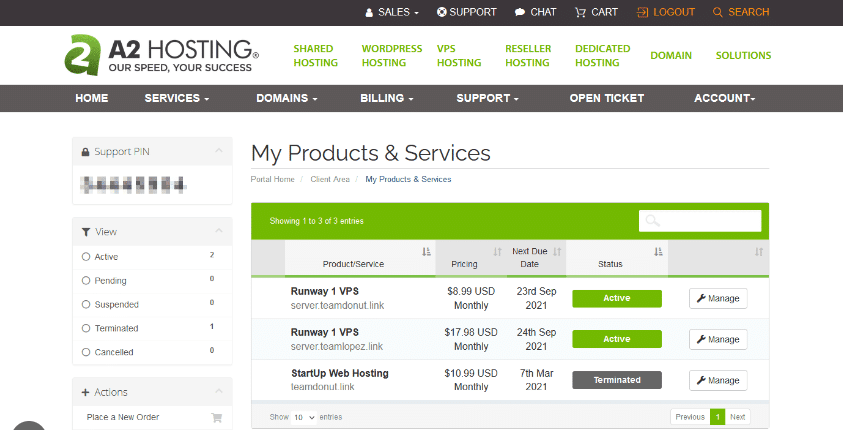843x430 pixels.
Task: Open the Sales dropdown in top bar
Action: coord(392,12)
